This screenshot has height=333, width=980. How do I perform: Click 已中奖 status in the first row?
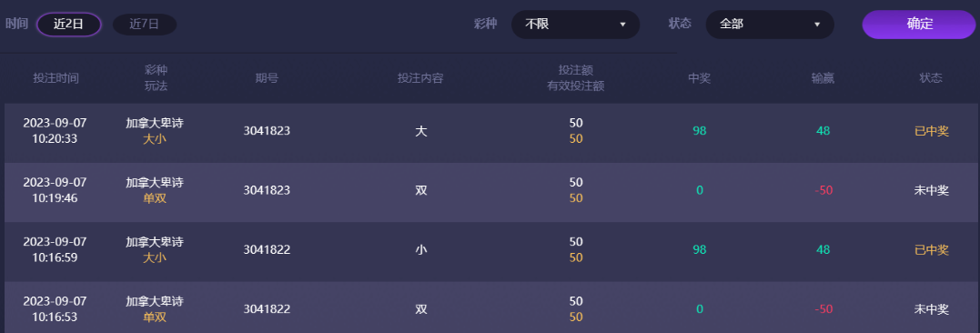931,131
